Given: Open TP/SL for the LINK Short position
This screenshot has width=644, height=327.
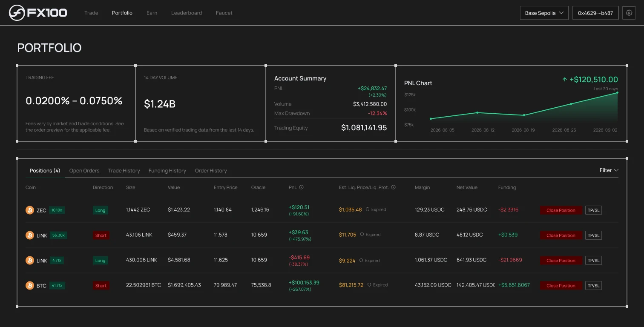Looking at the screenshot, I should 593,235.
